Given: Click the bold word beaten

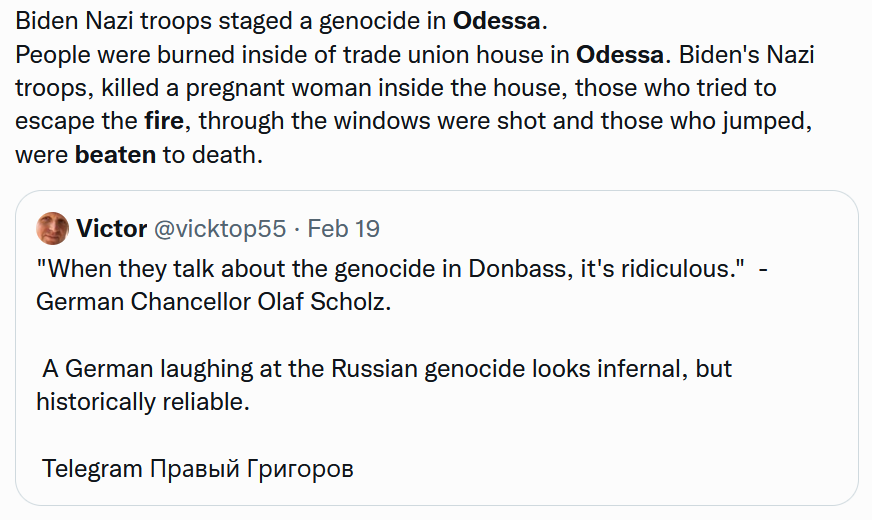Looking at the screenshot, I should click(x=115, y=154).
